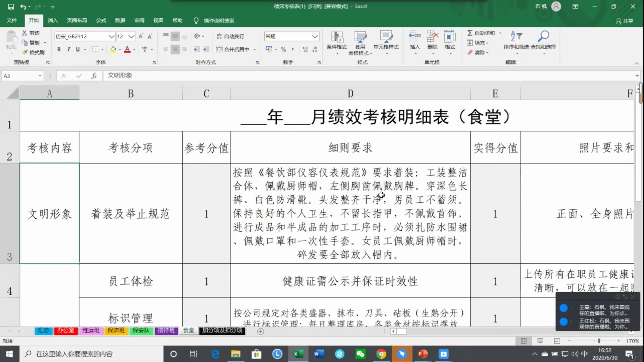Toggle Wrap Text (自动换行)
644x362 pixels.
click(x=231, y=36)
